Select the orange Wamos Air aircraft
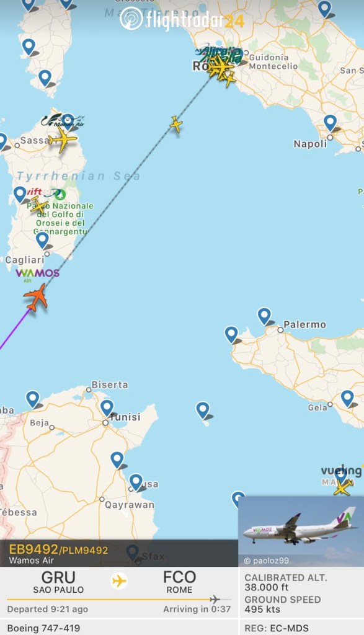Image resolution: width=364 pixels, height=635 pixels. tap(36, 298)
